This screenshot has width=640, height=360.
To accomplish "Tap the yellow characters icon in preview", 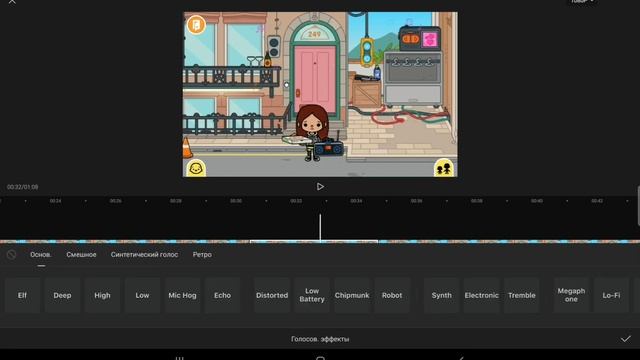I will point(444,168).
